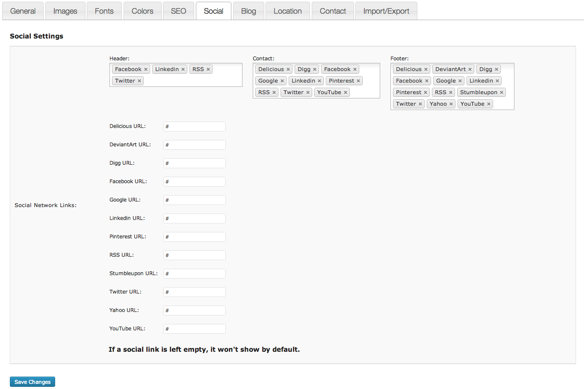588x389 pixels.
Task: Remove DeviantArt tag from Footer box
Action: [470, 69]
